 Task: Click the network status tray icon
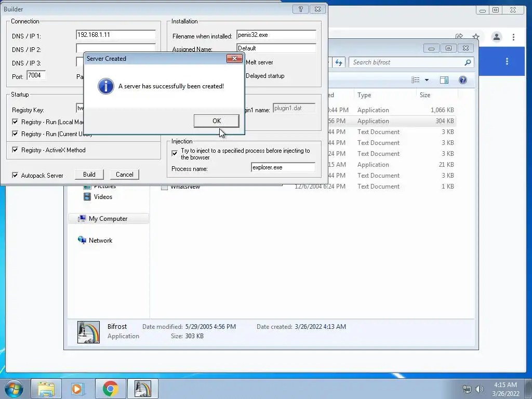(467, 389)
